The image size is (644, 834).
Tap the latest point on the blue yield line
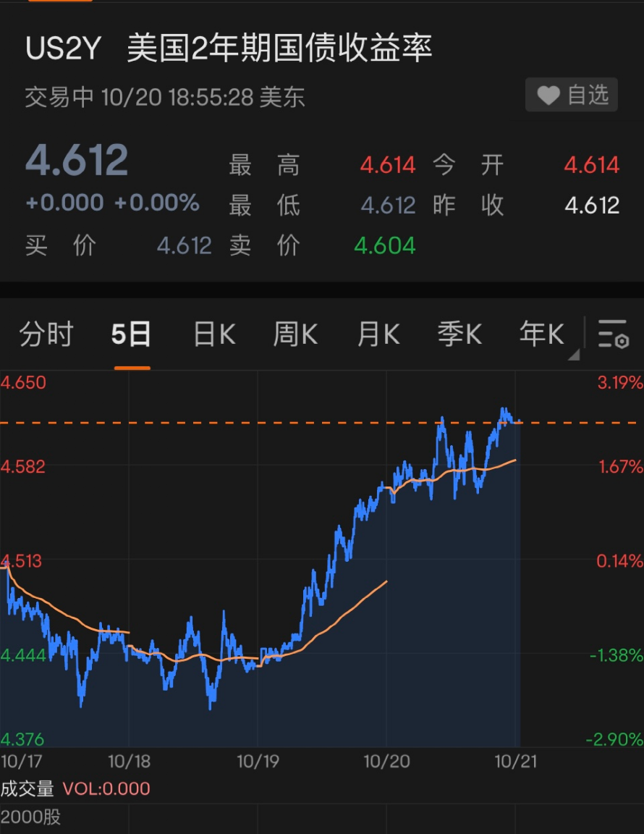pyautogui.click(x=519, y=422)
